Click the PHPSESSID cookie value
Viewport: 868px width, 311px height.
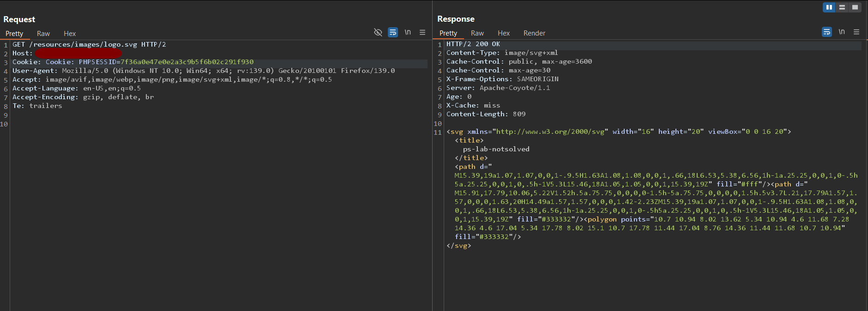click(x=187, y=62)
